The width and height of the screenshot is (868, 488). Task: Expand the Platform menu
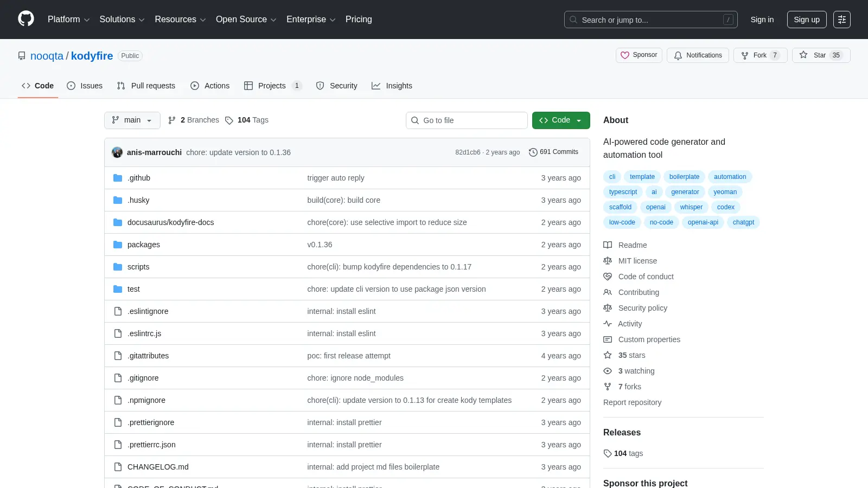(x=68, y=20)
